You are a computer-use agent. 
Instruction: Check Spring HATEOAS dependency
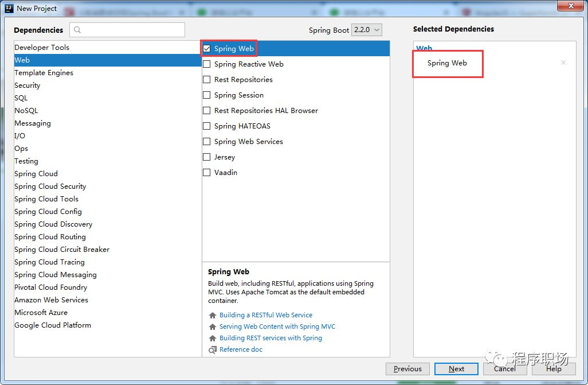coord(207,126)
